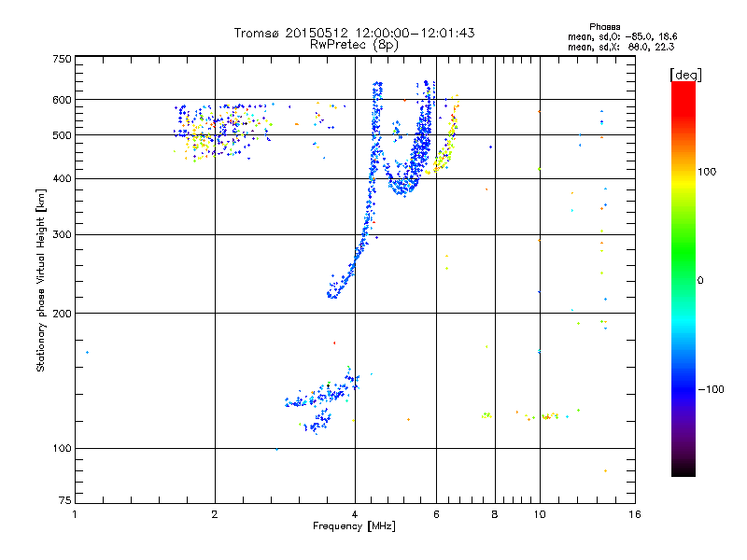Viewport: 747px width, 560px height.
Task: Click the x-axis tick label '2'
Action: coord(215,514)
